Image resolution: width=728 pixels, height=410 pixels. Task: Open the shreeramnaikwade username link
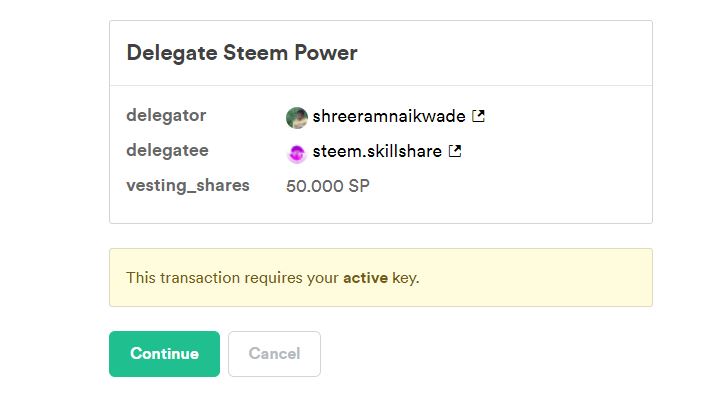(388, 116)
